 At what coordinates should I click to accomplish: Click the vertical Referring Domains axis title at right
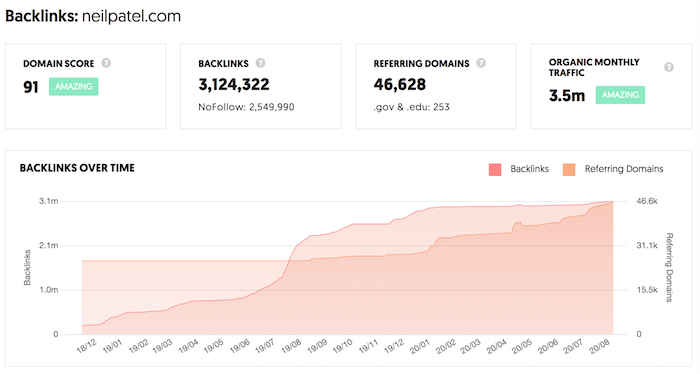(x=669, y=267)
